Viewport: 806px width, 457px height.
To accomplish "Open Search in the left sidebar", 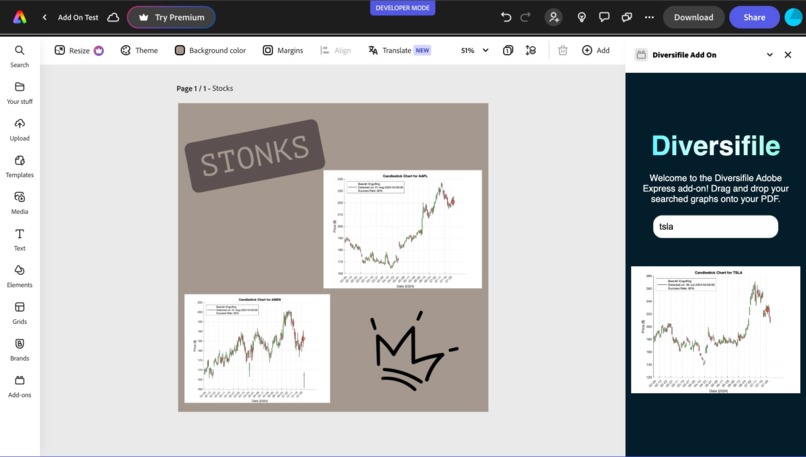I will coord(20,56).
